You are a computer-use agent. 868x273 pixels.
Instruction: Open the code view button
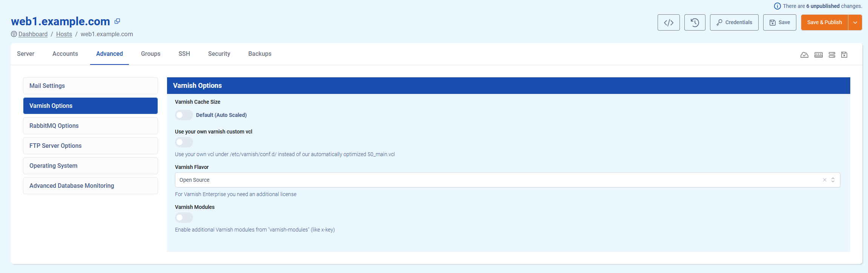point(668,23)
